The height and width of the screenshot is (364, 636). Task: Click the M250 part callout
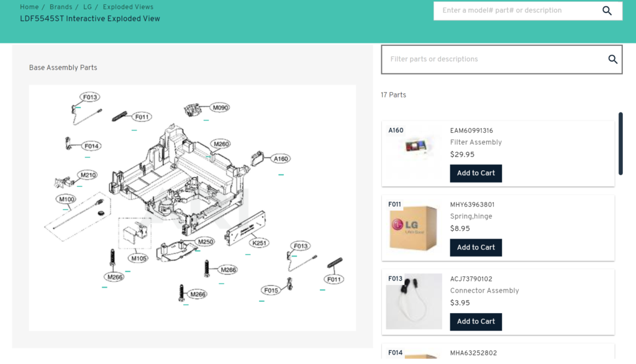206,241
